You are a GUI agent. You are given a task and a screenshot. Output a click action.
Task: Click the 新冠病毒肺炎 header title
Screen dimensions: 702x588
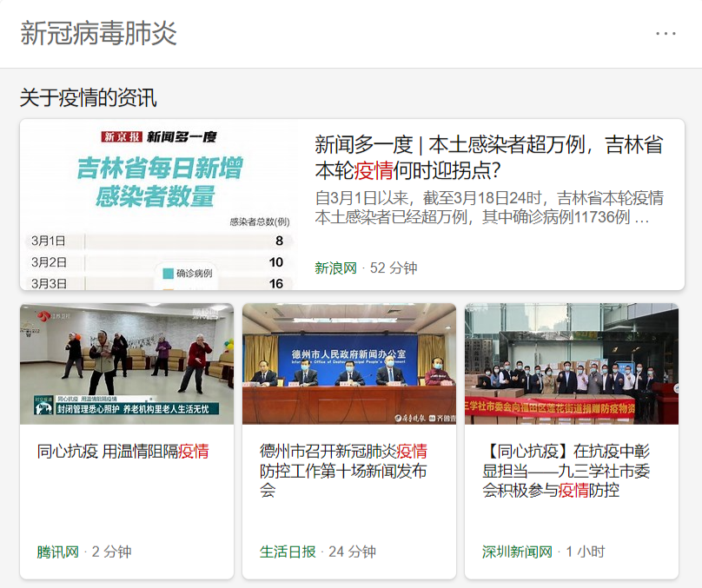98,34
